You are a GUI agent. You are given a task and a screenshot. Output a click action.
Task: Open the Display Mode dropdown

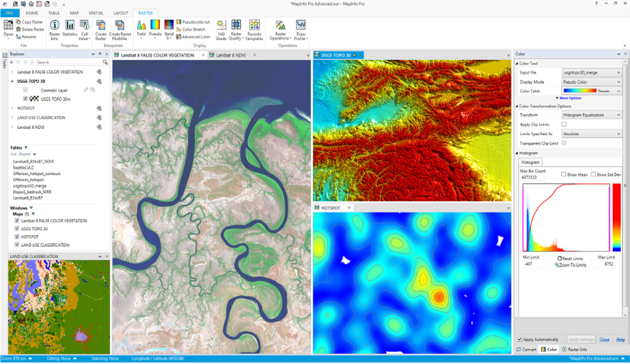pyautogui.click(x=591, y=82)
